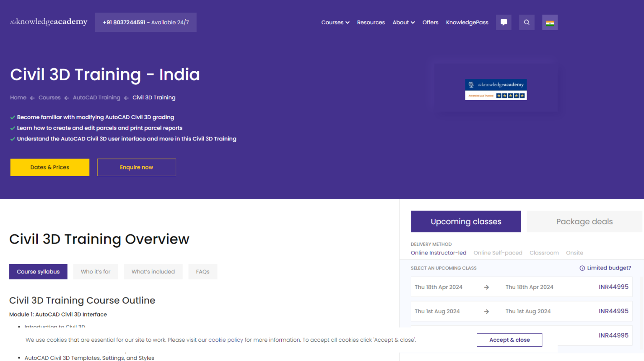
Task: Click the search magnifier icon
Action: pos(527,22)
